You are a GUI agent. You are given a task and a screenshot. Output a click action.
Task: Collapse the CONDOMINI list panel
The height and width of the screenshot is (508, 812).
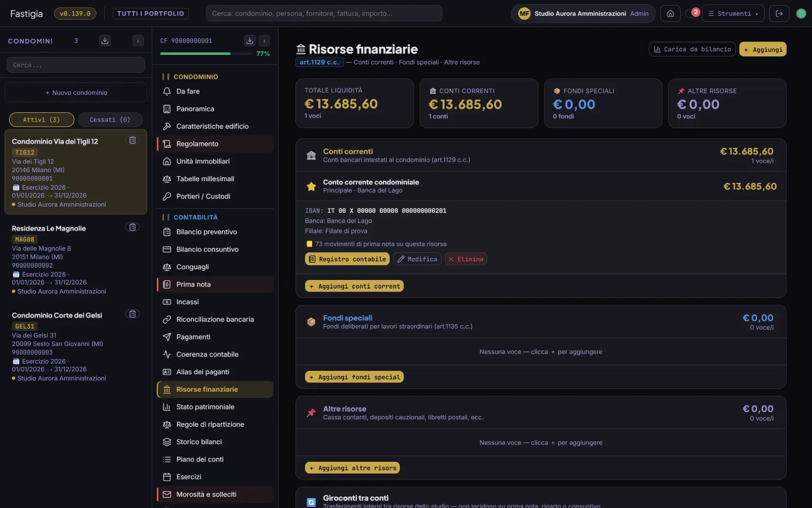click(x=138, y=41)
